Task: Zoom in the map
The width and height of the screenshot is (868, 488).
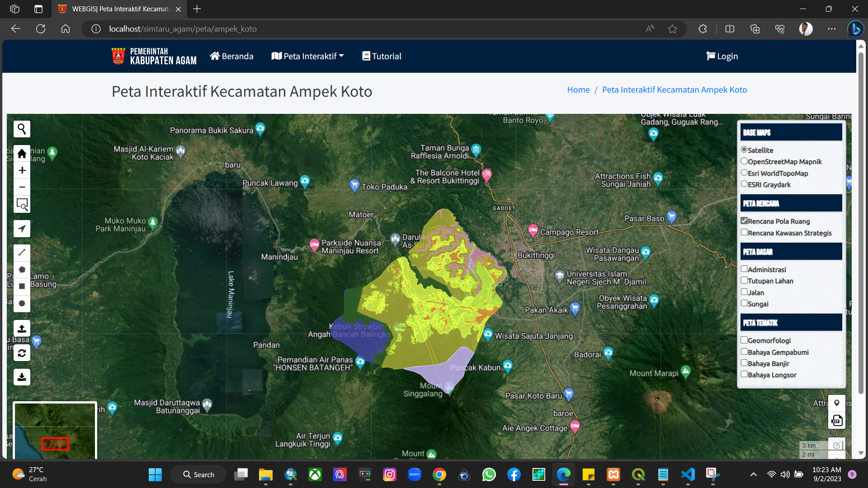Action: [22, 170]
